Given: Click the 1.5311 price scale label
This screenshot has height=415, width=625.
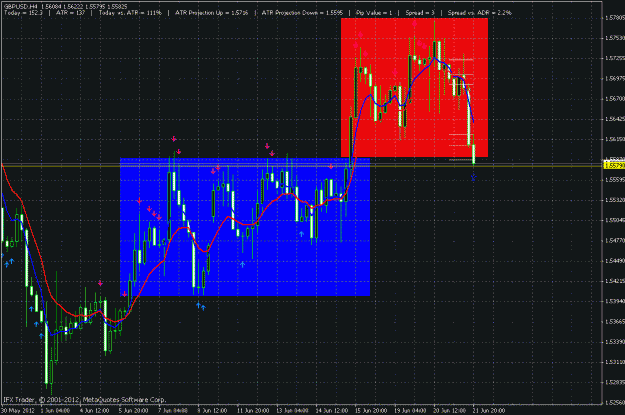Looking at the screenshot, I should click(x=615, y=362).
